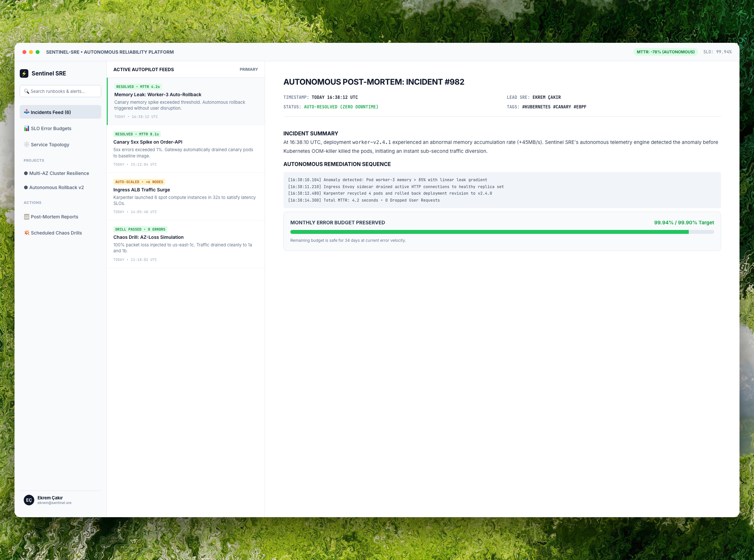754x560 pixels.
Task: Go to Service Topology
Action: 60,144
